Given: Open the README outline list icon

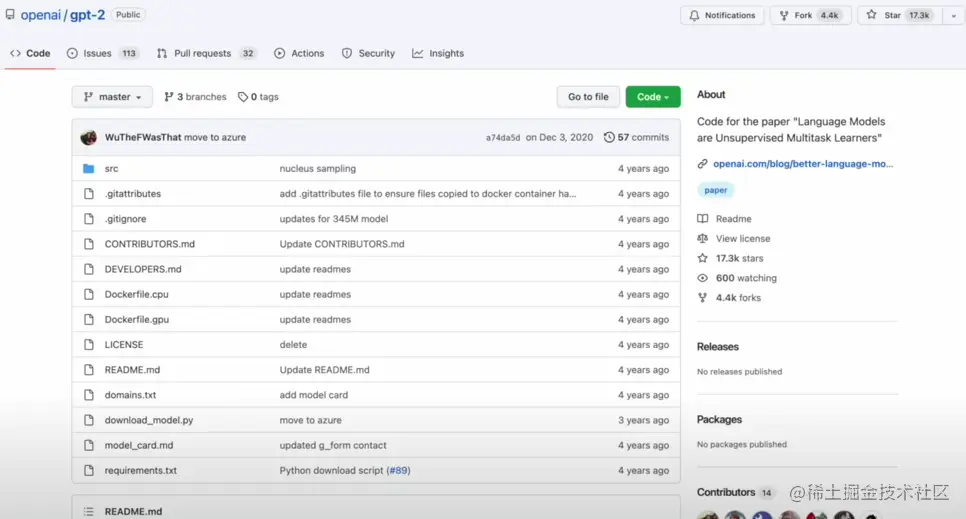Looking at the screenshot, I should pyautogui.click(x=89, y=512).
